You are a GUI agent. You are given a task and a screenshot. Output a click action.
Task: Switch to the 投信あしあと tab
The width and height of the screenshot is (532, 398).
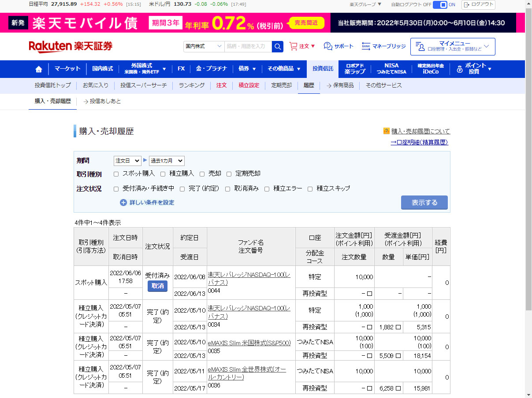(105, 101)
